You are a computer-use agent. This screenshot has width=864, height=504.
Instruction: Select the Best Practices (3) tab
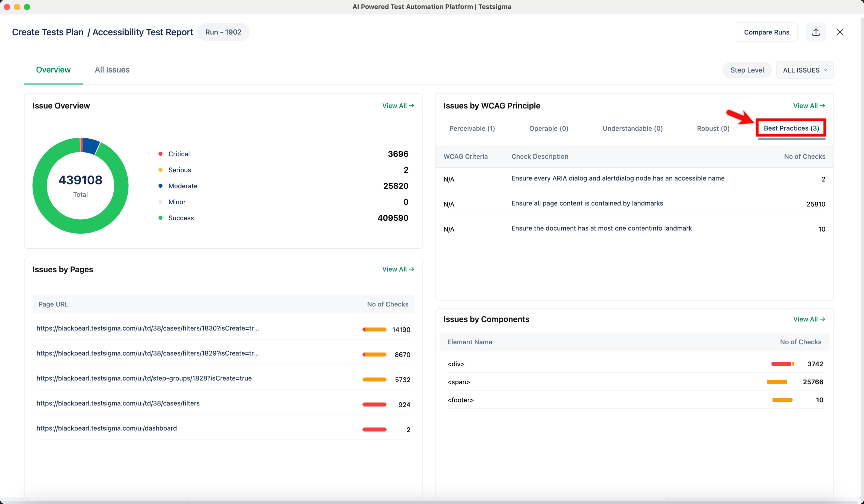click(791, 128)
